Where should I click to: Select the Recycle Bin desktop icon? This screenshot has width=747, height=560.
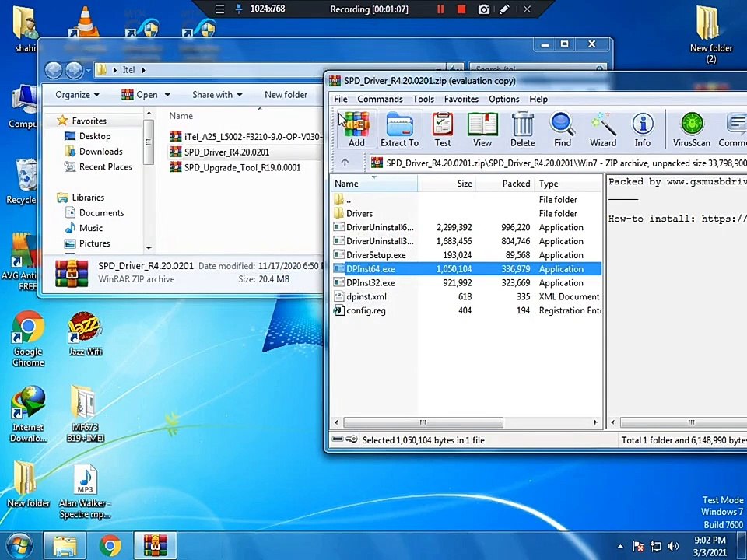click(x=23, y=182)
